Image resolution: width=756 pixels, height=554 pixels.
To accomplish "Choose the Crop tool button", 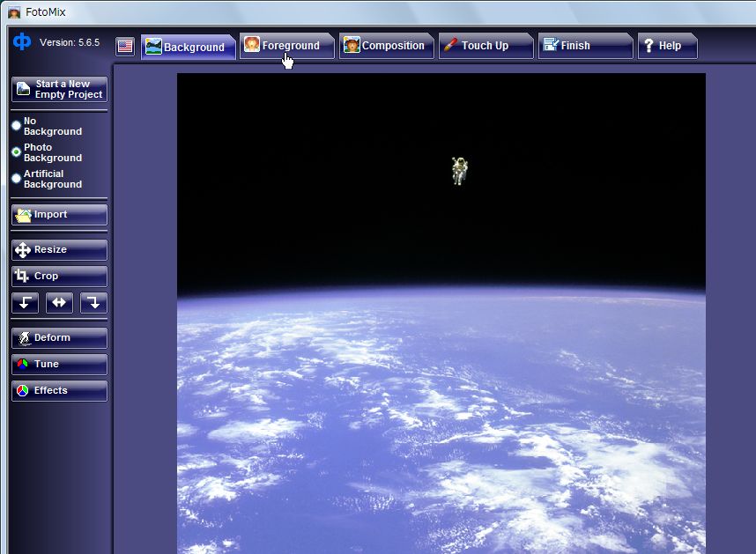I will (x=59, y=277).
